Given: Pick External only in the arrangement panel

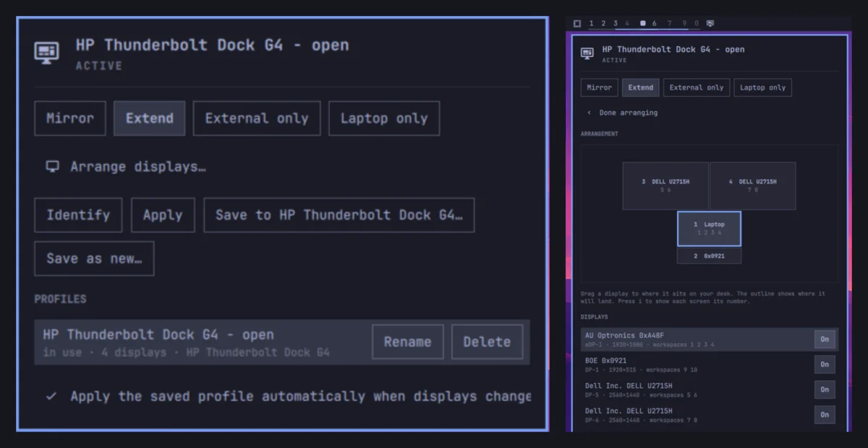Looking at the screenshot, I should [696, 87].
